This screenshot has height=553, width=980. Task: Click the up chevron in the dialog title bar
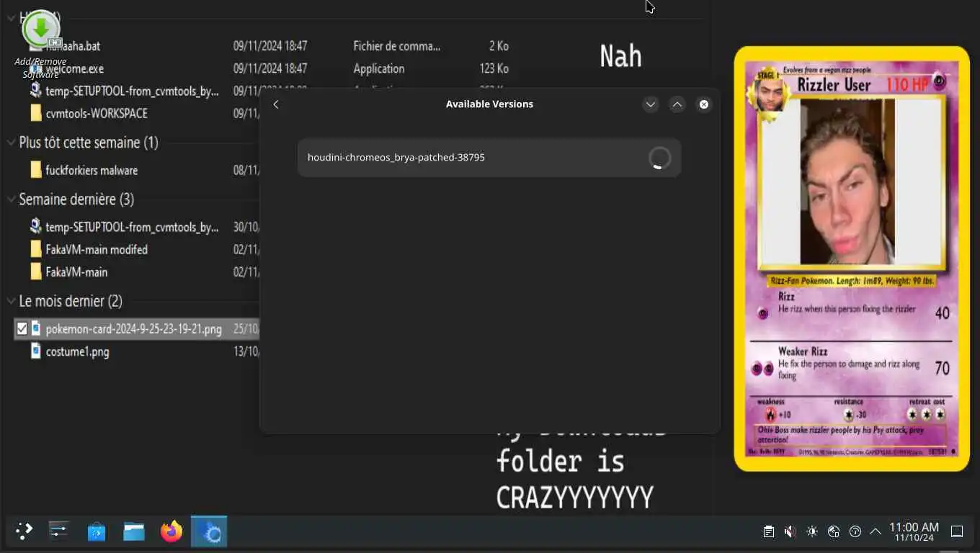click(677, 104)
